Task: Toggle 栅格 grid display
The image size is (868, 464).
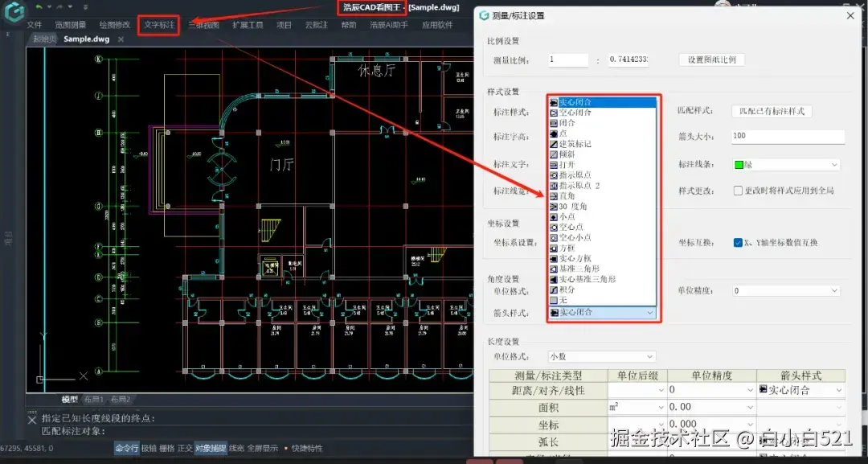Action: point(166,448)
